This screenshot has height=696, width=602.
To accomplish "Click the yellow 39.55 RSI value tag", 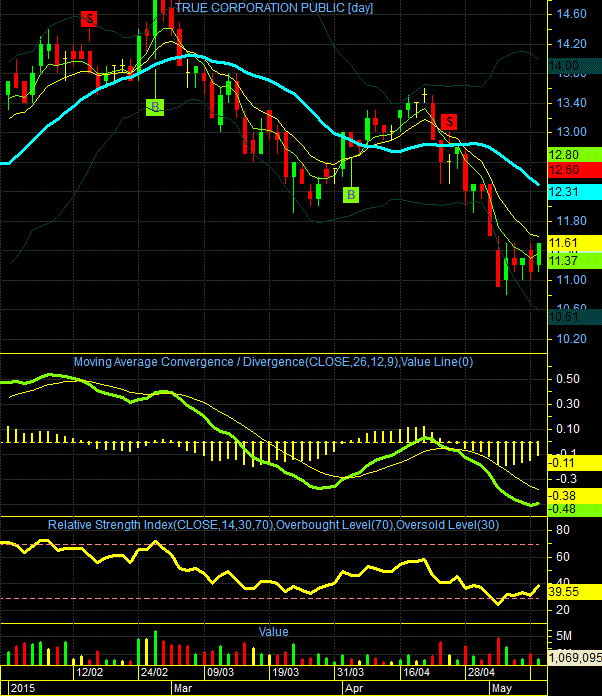I will click(575, 592).
